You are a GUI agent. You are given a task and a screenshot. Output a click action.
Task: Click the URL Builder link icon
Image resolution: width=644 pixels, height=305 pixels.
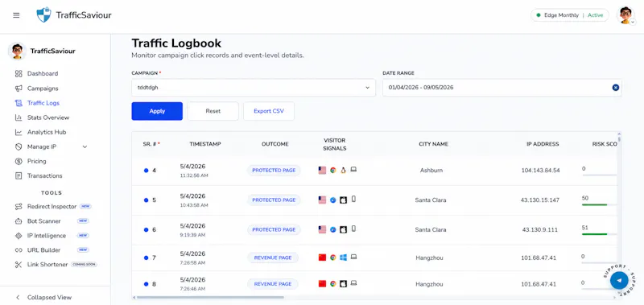tap(18, 250)
